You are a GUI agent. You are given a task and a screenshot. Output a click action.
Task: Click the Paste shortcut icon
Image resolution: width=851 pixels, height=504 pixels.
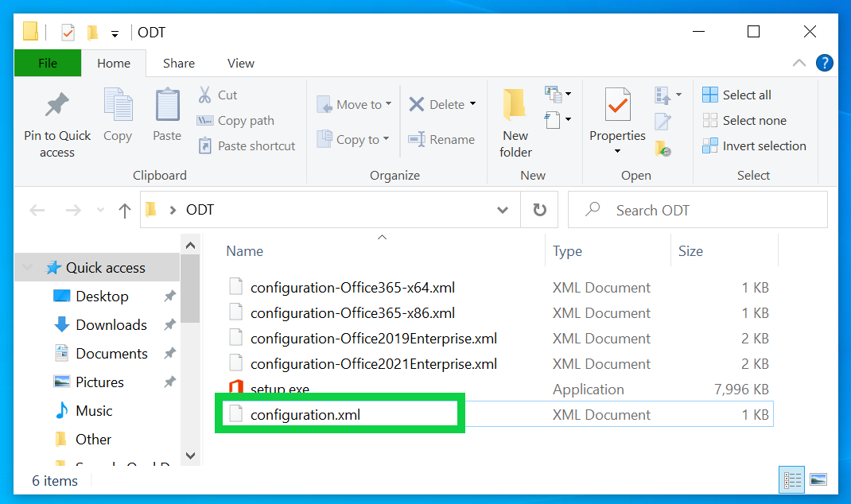[x=204, y=145]
